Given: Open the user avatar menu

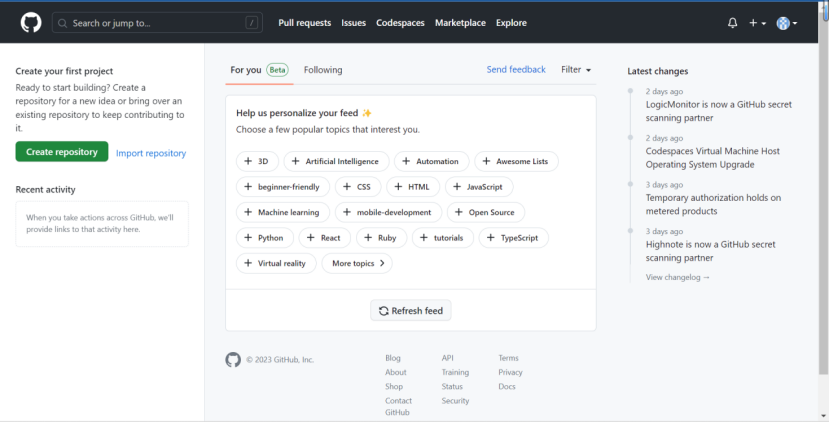Looking at the screenshot, I should coord(787,23).
